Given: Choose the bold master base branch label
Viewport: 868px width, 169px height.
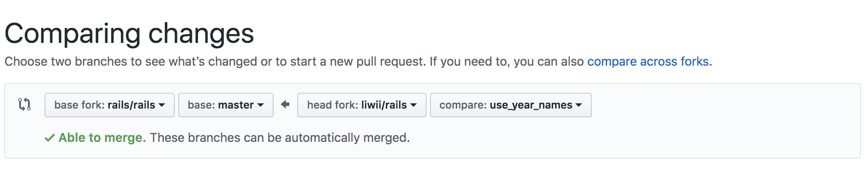Looking at the screenshot, I should click(x=236, y=105).
